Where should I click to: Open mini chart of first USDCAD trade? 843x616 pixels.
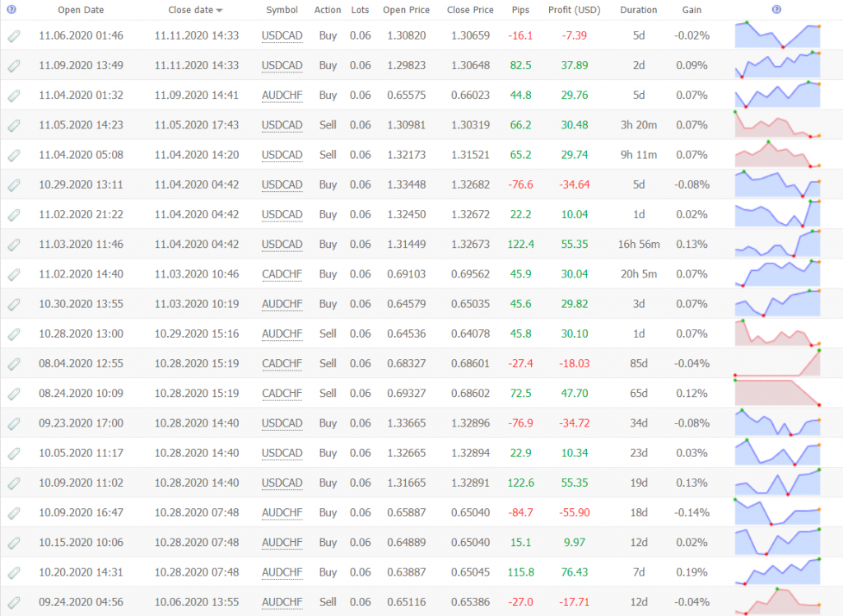(x=777, y=35)
